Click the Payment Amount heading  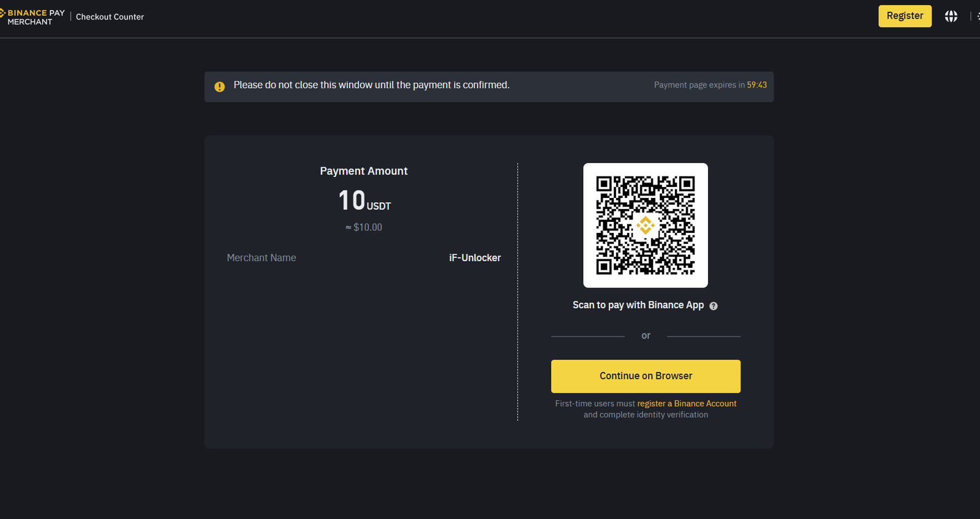pos(363,171)
